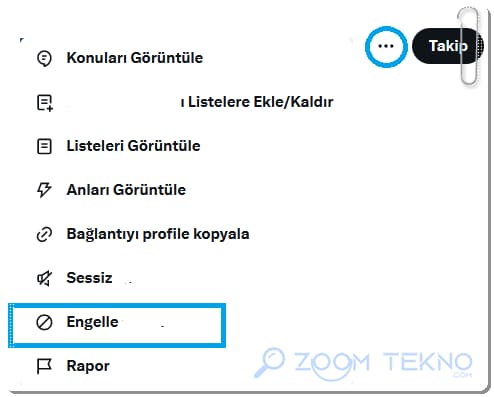
Task: Click the chain link copy icon
Action: pos(44,234)
